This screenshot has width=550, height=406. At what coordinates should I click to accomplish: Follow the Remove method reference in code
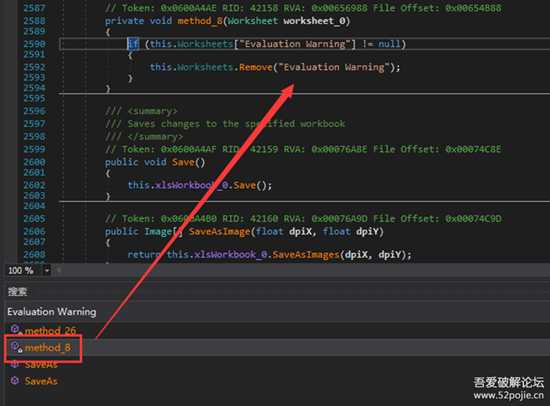256,67
